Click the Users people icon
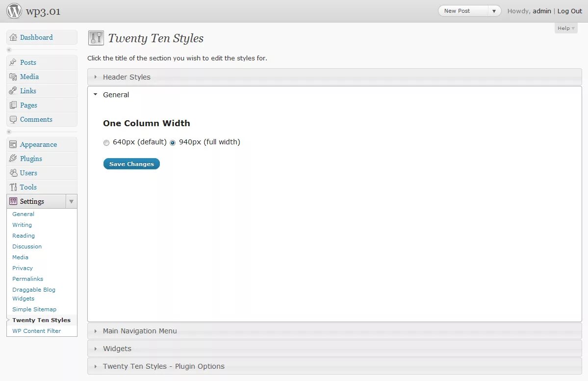This screenshot has height=381, width=588. [14, 173]
